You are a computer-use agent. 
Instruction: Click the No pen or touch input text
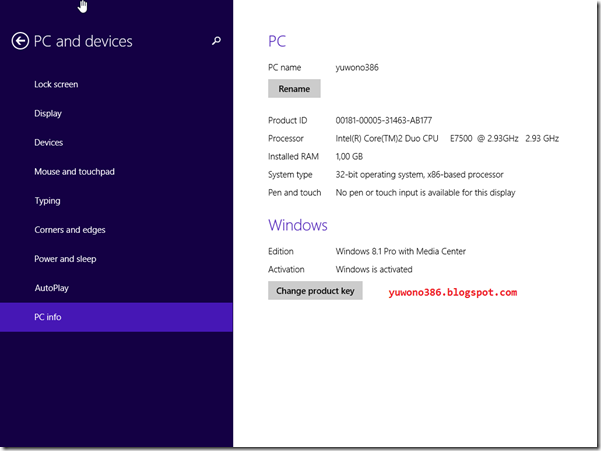425,192
